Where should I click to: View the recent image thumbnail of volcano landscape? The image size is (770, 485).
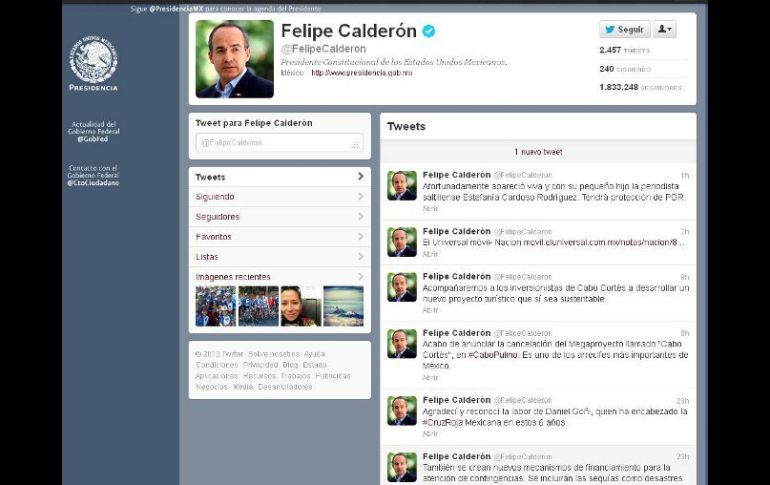[343, 306]
